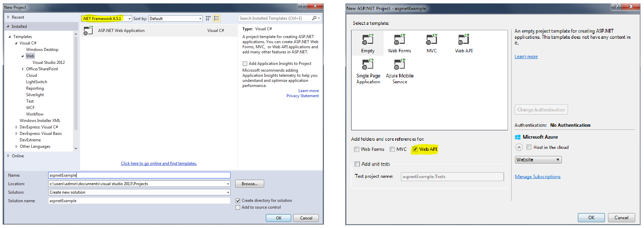Image resolution: width=644 pixels, height=228 pixels.
Task: Click the Change Authentication button
Action: tap(541, 110)
